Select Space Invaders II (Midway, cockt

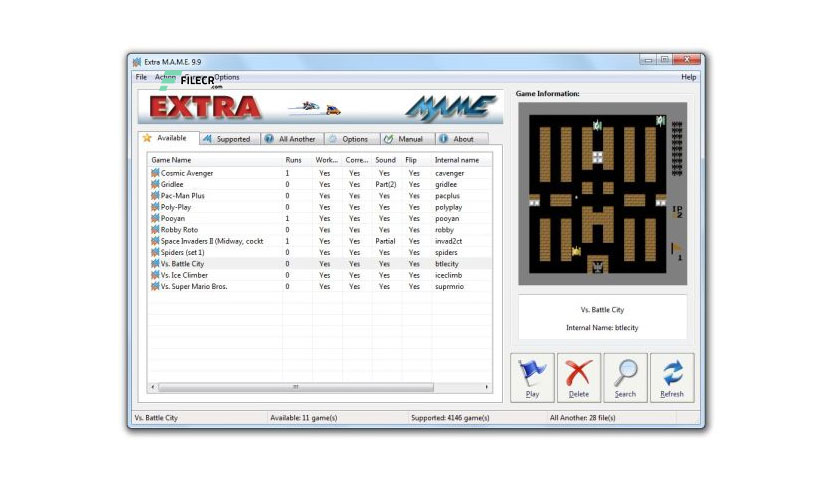coord(212,241)
